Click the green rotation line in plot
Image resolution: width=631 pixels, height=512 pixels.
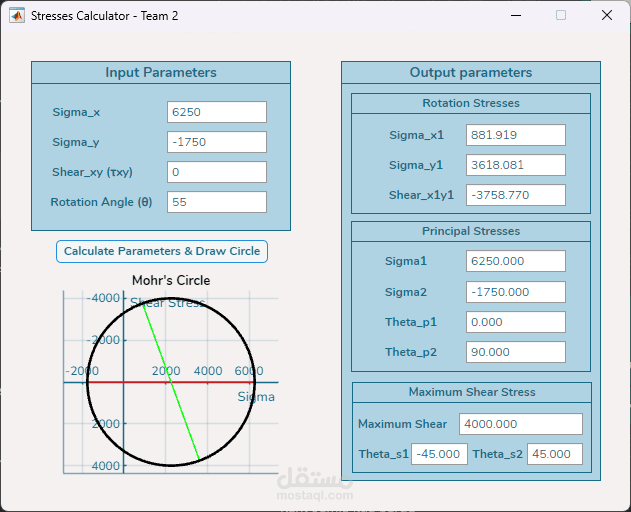coord(171,382)
